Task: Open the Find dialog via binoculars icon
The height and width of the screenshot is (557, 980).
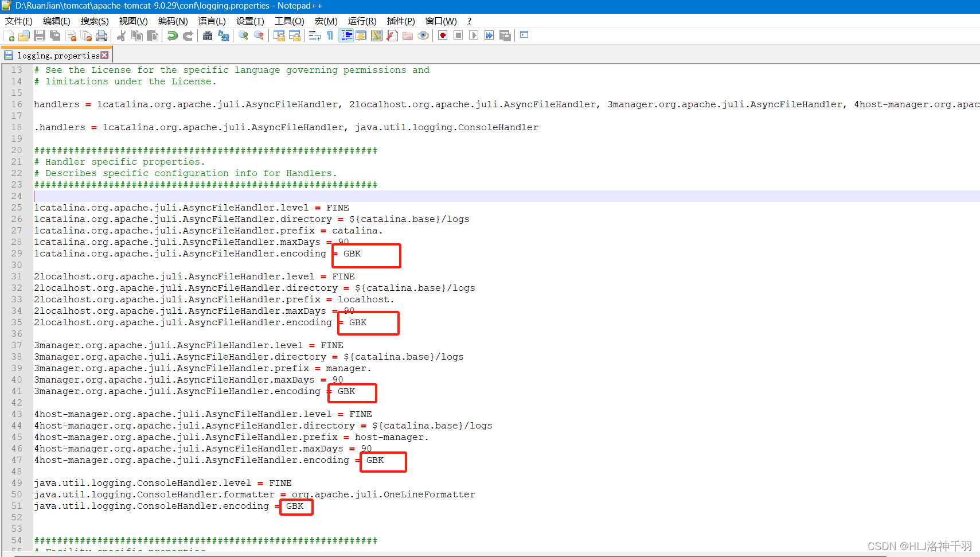Action: point(208,36)
